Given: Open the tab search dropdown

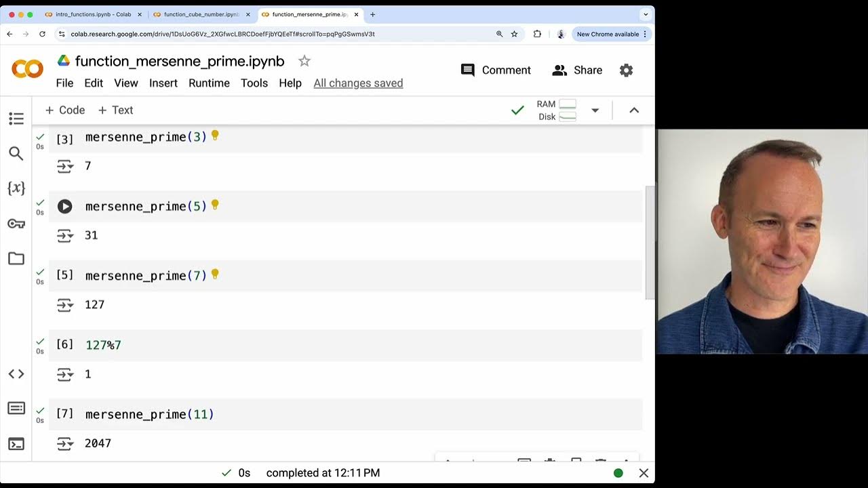Looking at the screenshot, I should tap(645, 14).
